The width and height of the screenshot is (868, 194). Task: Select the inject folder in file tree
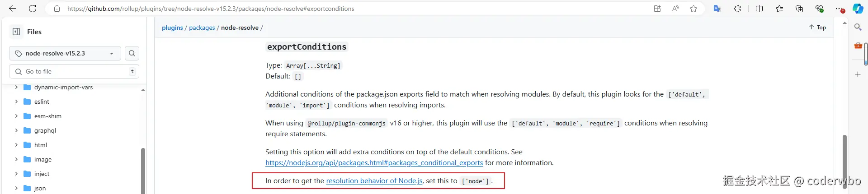42,174
